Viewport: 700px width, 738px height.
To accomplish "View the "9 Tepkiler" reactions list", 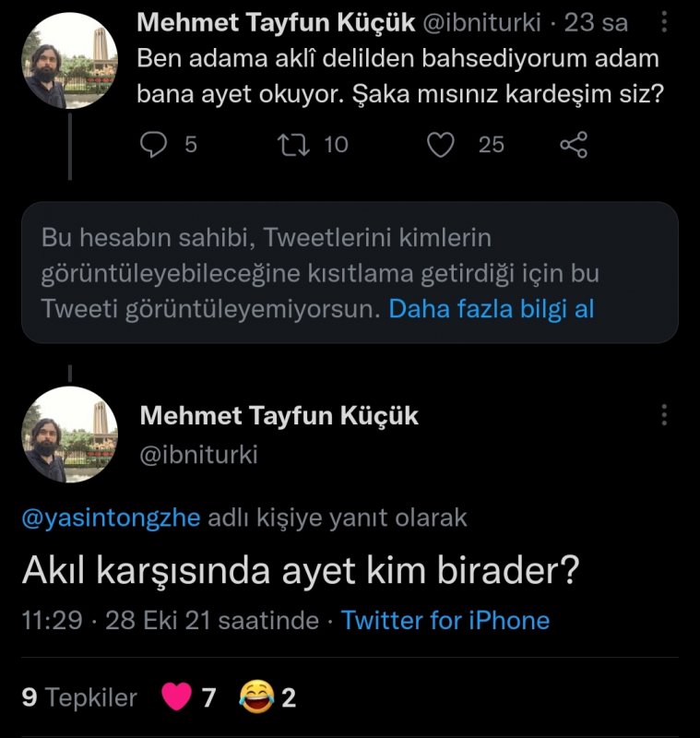I will click(78, 697).
